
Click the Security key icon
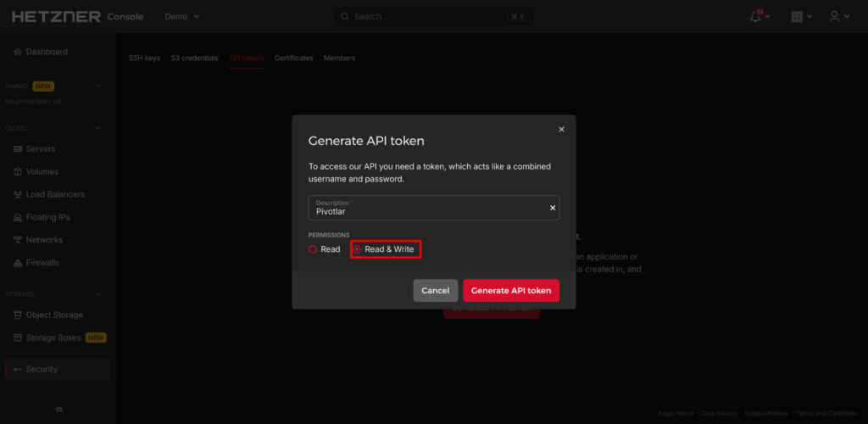[18, 369]
